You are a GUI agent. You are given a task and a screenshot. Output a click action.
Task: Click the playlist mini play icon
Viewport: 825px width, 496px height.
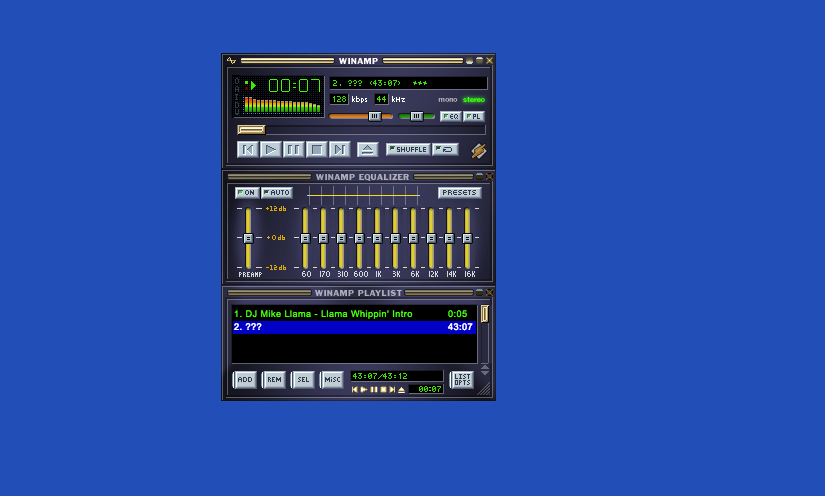tap(364, 390)
